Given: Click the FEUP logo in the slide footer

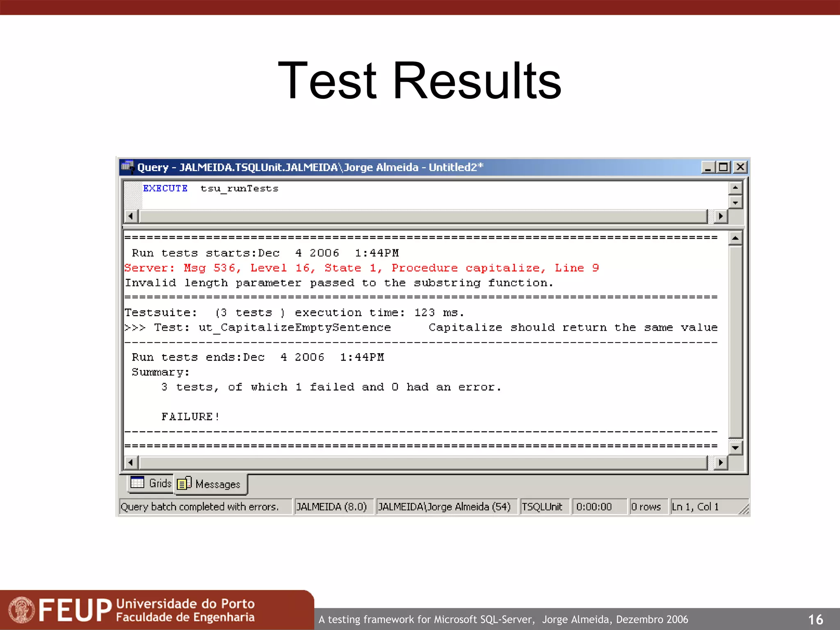Looking at the screenshot, I should (131, 610).
